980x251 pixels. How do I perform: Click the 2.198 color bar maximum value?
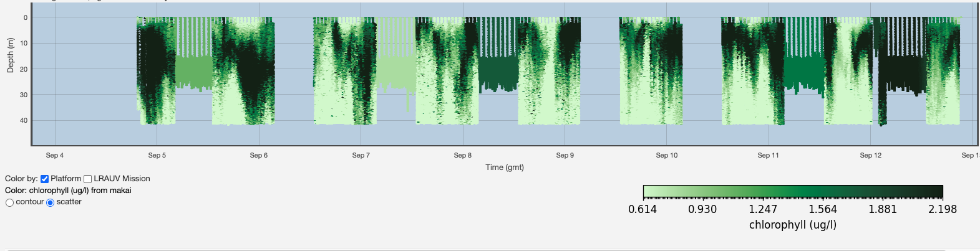point(943,209)
